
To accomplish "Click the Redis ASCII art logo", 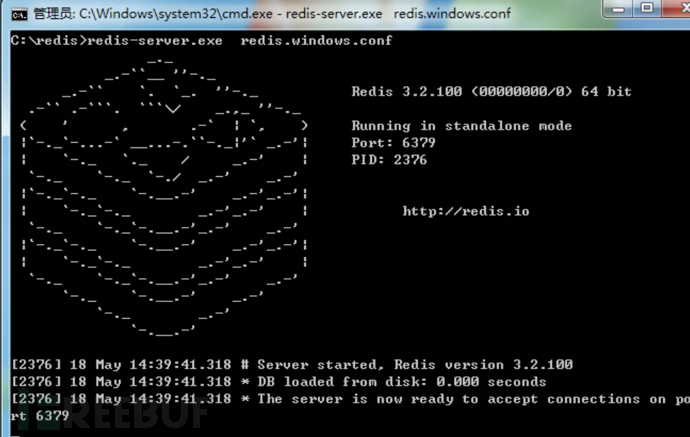I will point(163,195).
